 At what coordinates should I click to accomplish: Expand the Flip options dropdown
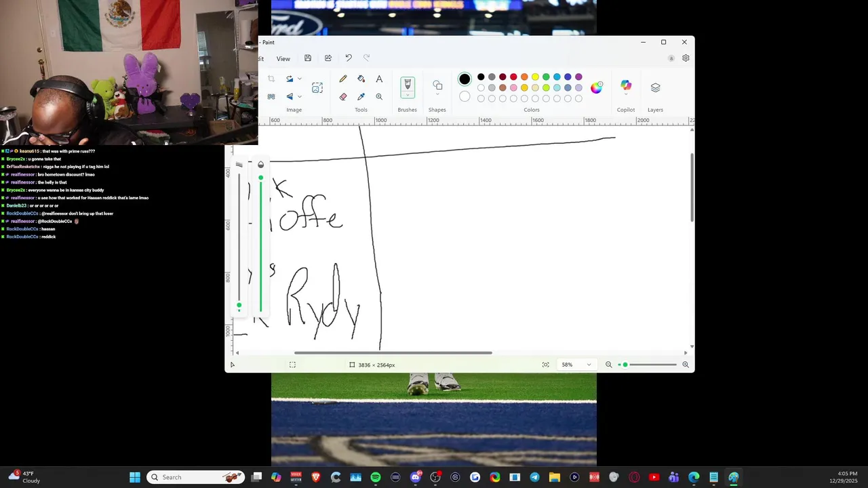click(x=300, y=96)
